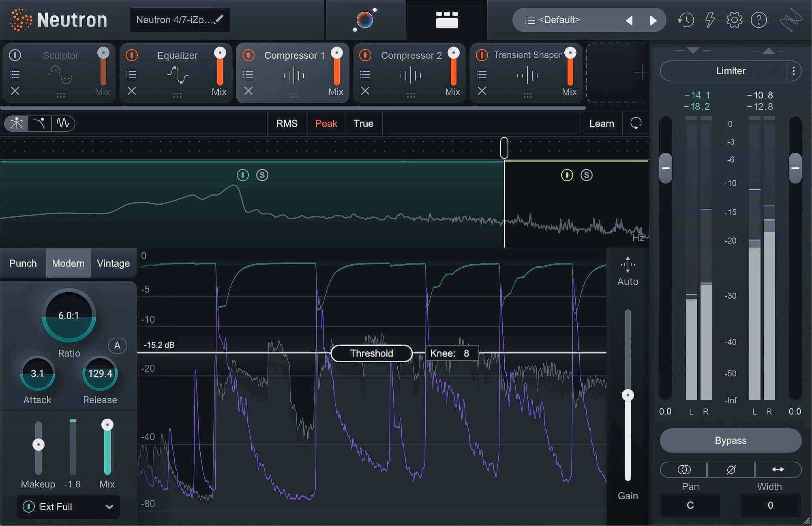Remove the Compressor 2 module
This screenshot has width=812, height=526.
tap(365, 91)
